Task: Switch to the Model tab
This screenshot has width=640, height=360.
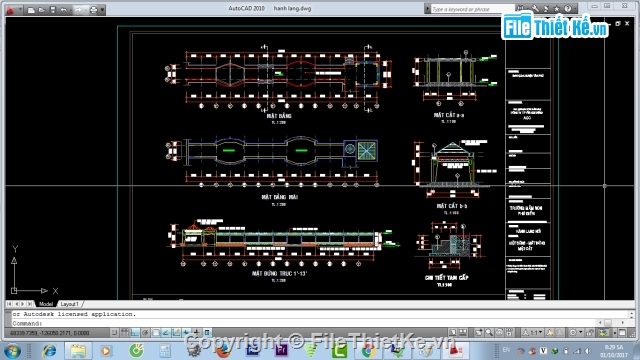Action: click(46, 304)
